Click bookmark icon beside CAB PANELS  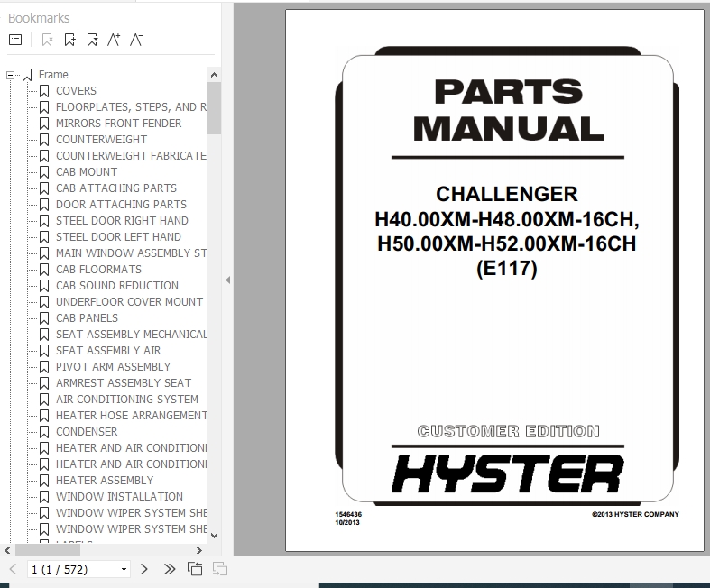coord(44,318)
